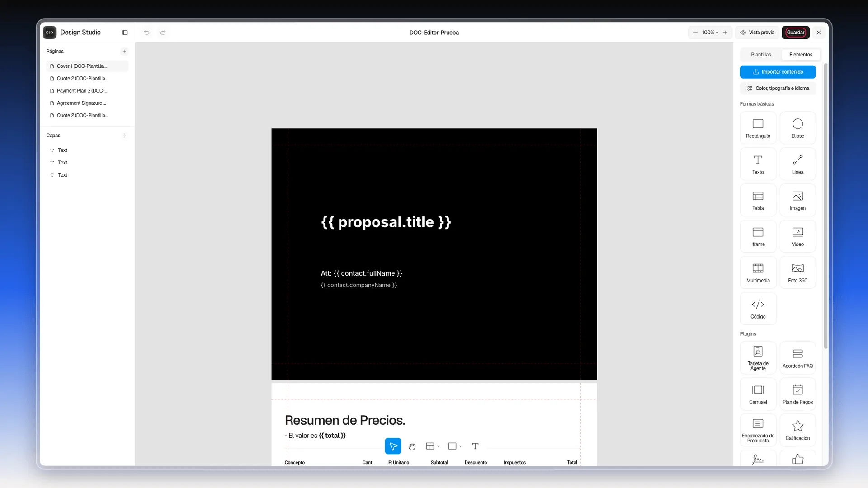Add a new page with plus icon
The image size is (868, 488).
click(x=124, y=52)
